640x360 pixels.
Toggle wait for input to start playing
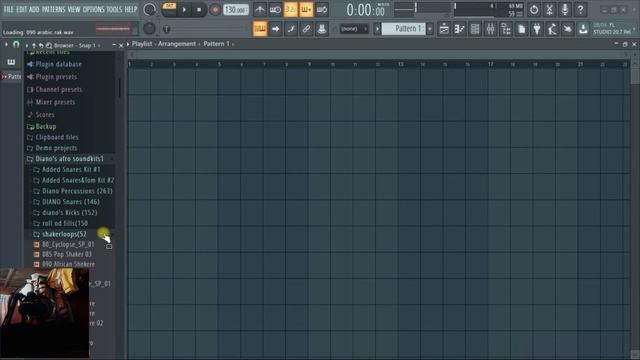pos(275,10)
